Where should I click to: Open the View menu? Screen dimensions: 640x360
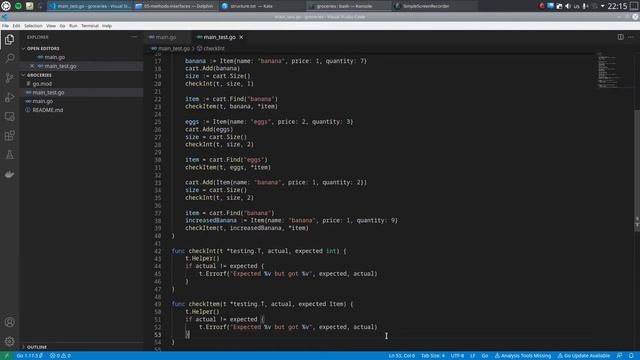click(x=51, y=26)
